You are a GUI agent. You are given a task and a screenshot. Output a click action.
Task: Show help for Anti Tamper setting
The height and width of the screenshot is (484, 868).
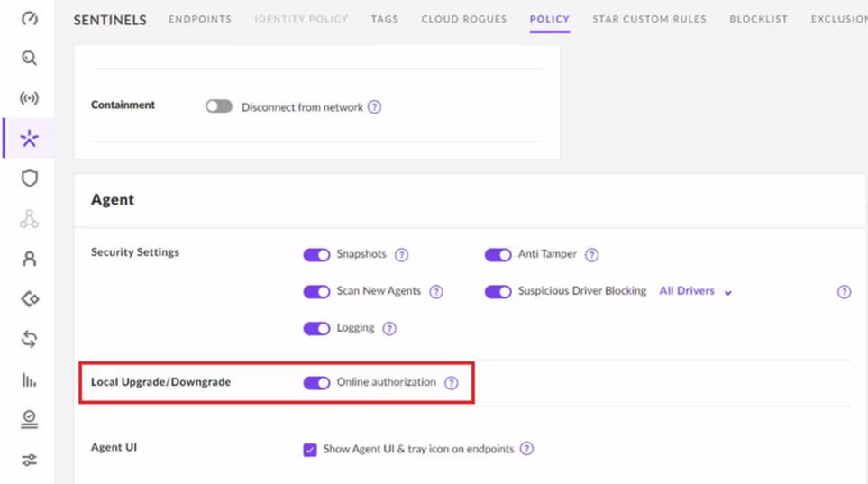coord(592,255)
